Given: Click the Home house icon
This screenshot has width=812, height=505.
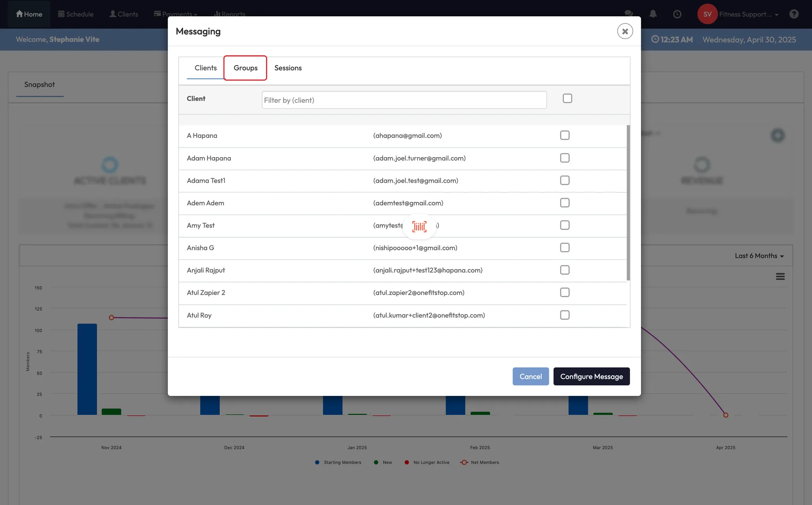Looking at the screenshot, I should (19, 14).
